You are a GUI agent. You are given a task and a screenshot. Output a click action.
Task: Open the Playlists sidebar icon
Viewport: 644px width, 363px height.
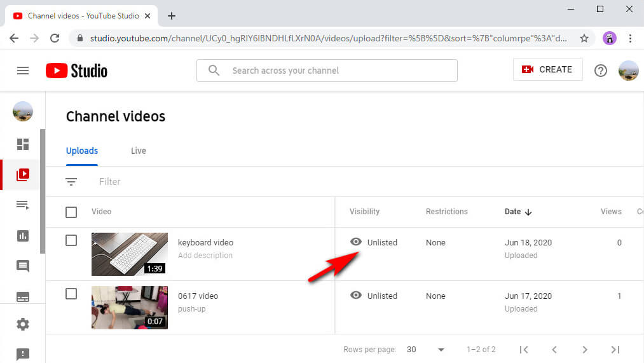(23, 205)
